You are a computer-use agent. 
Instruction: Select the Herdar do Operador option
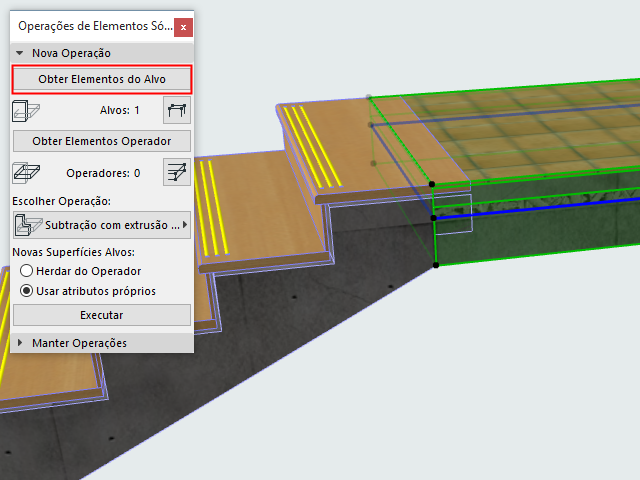[x=27, y=271]
